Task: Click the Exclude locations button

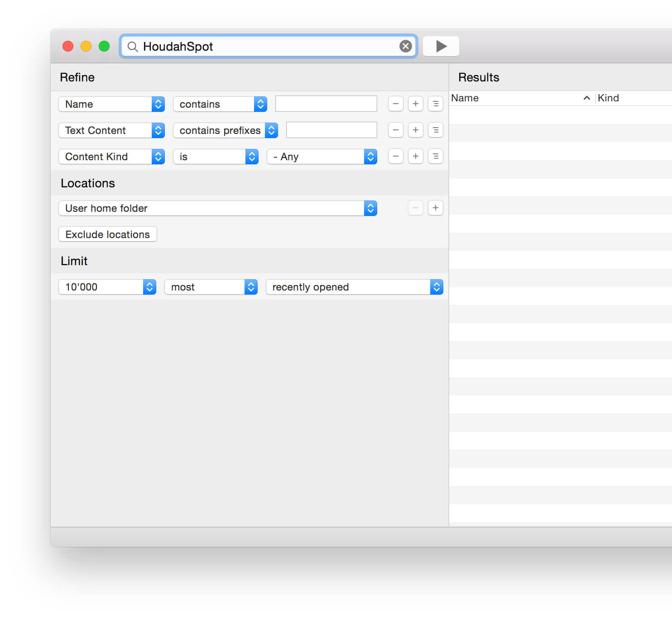Action: [107, 234]
